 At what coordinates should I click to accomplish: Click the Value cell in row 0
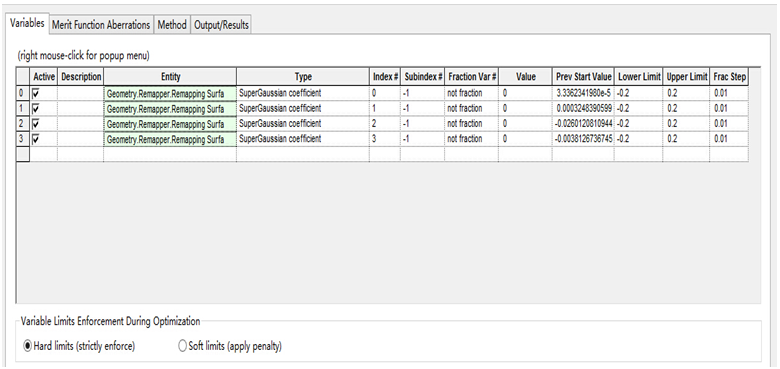526,93
